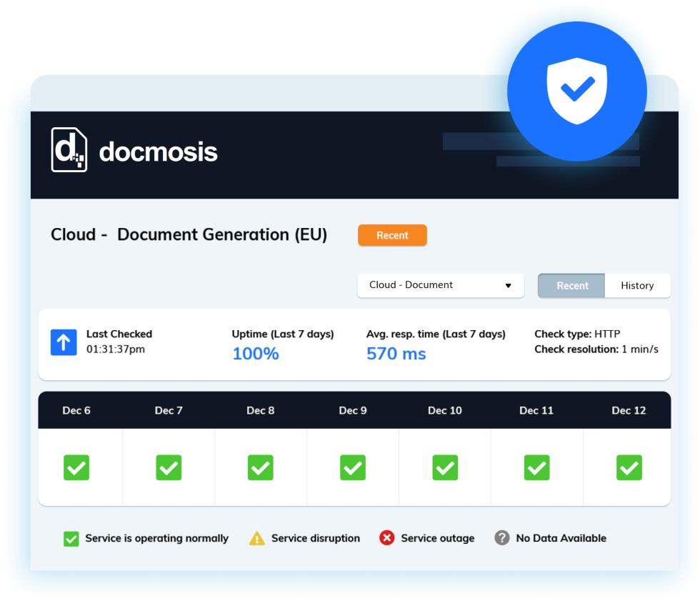
Task: Open the Cloud - Document dropdown
Action: pos(441,285)
